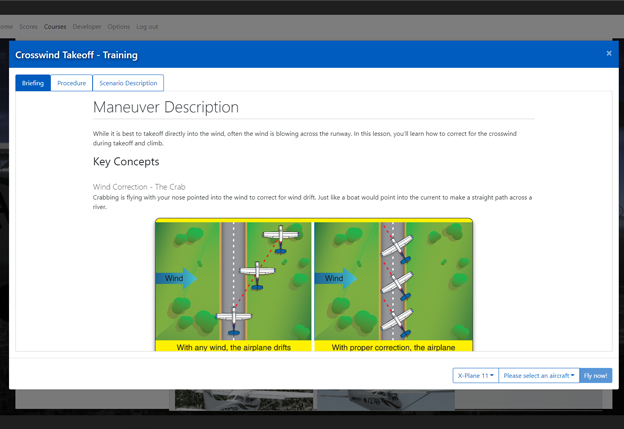Open the Scenario Description tab

coord(128,83)
